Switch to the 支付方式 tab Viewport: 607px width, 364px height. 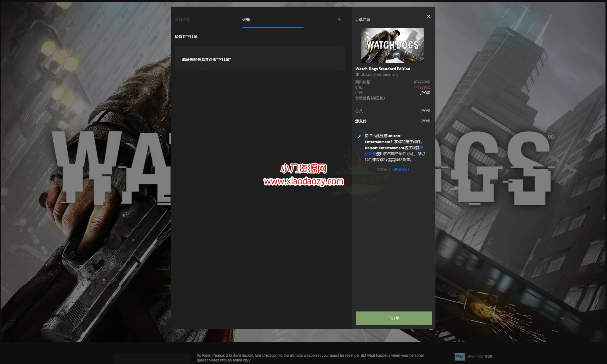182,20
